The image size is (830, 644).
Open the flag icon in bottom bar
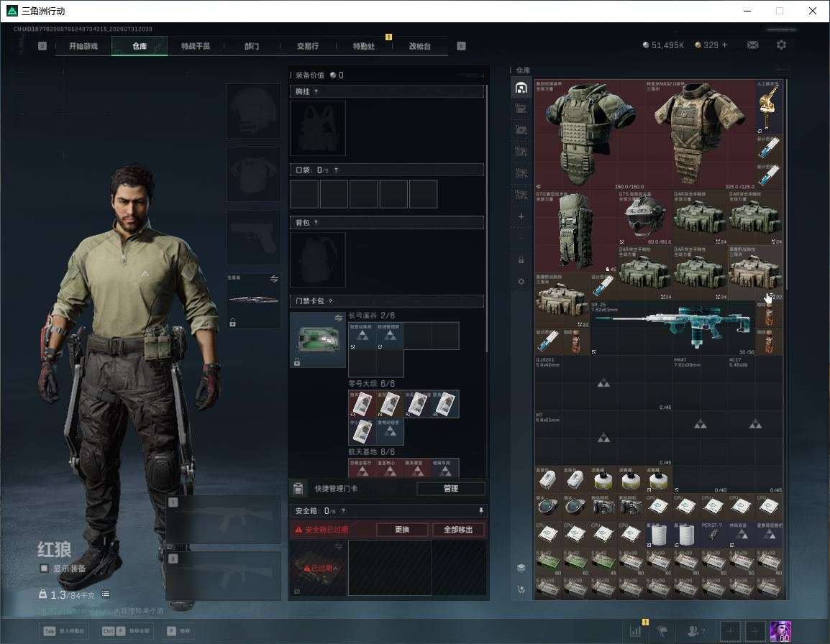tap(662, 631)
